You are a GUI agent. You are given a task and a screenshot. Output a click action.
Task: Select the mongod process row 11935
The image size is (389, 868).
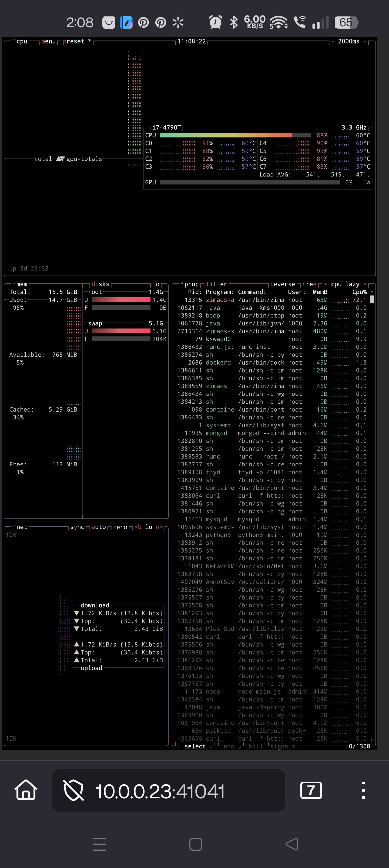[272, 433]
